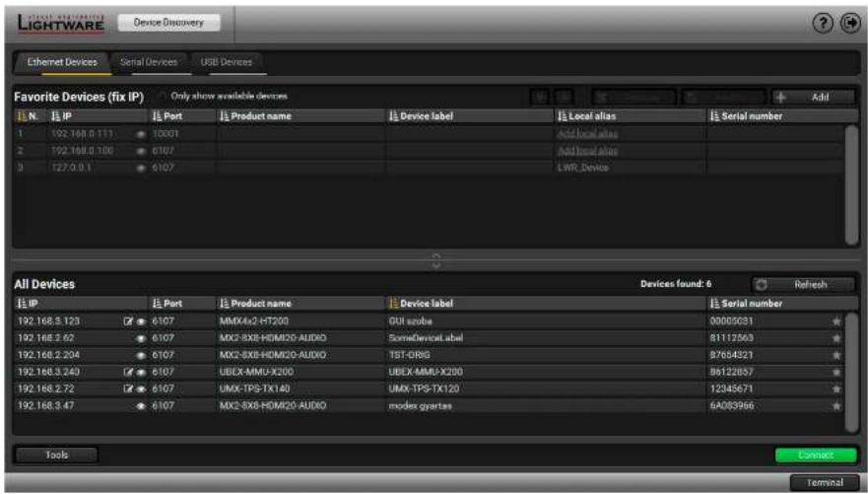Sort All Devices by Product name
This screenshot has width=868, height=494.
(x=255, y=304)
